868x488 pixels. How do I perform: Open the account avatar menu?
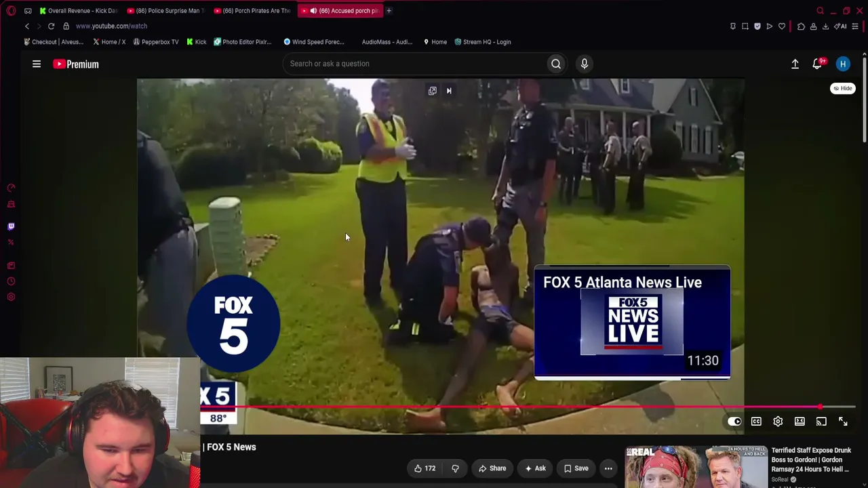843,64
